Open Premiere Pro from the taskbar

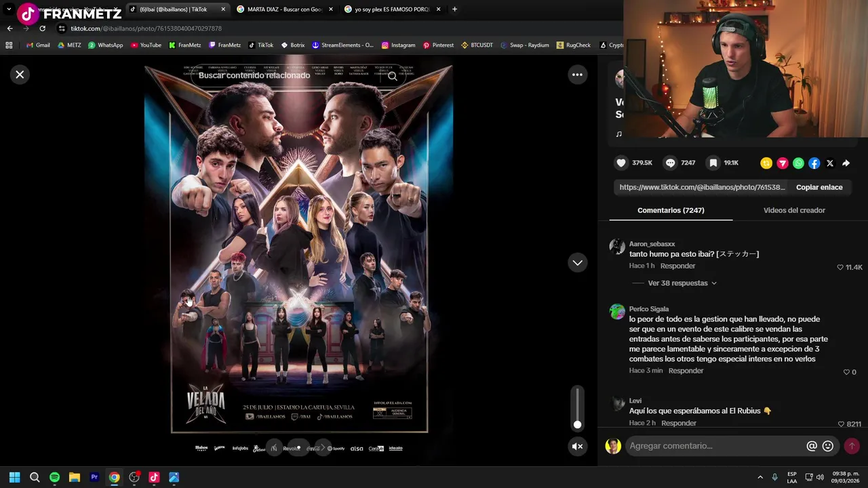tap(94, 477)
